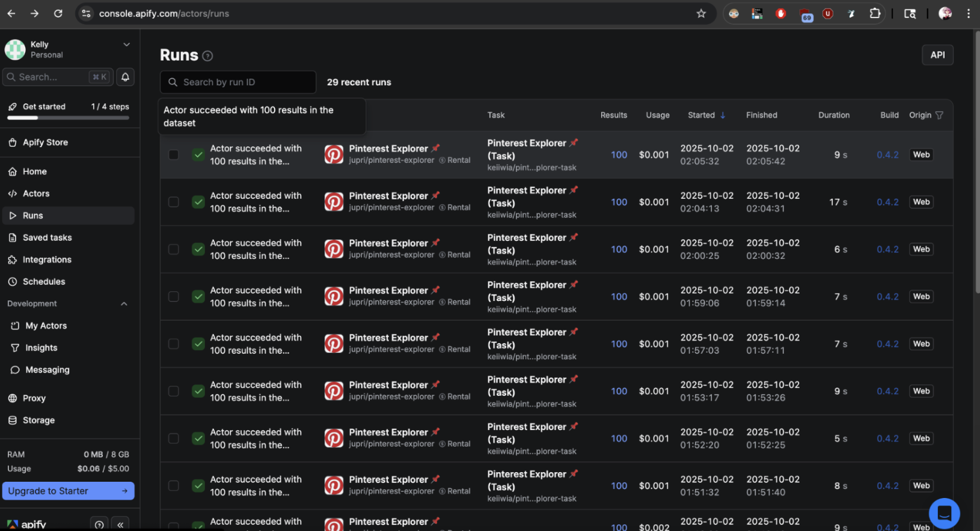
Task: Open the notifications bell in sidebar
Action: (x=125, y=77)
